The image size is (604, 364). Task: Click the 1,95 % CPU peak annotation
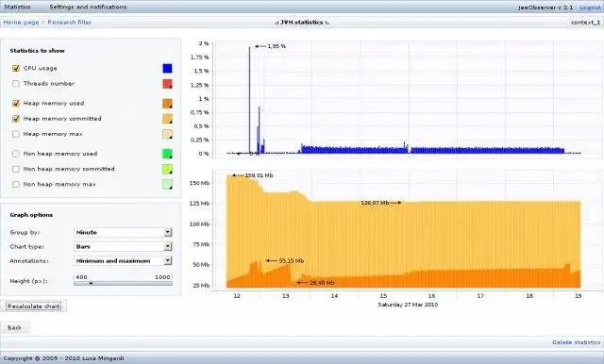[277, 46]
